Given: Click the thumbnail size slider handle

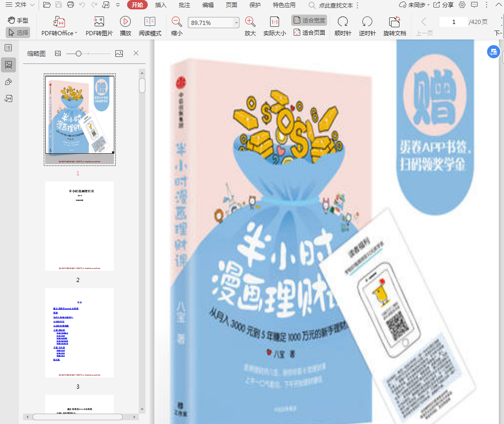Looking at the screenshot, I should [79, 54].
